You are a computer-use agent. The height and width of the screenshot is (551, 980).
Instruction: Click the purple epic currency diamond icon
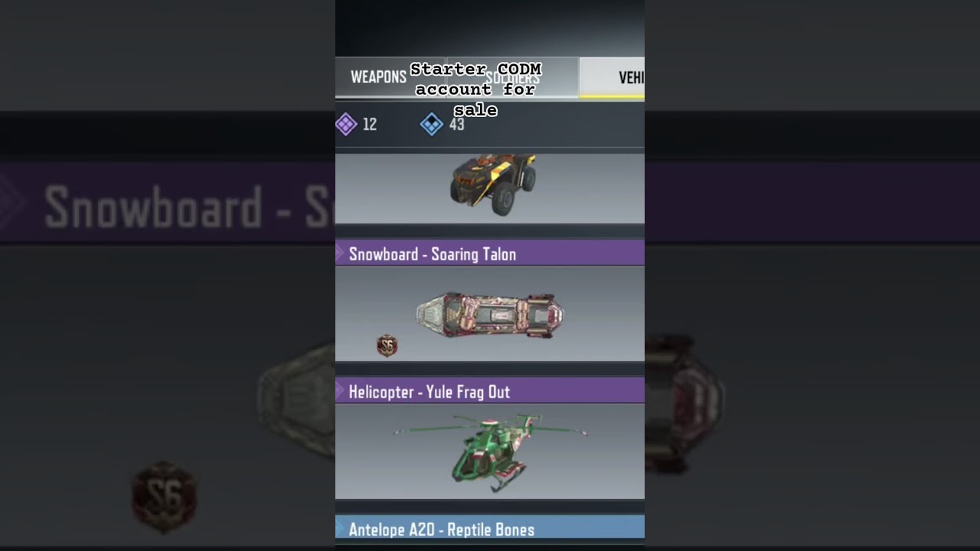pyautogui.click(x=346, y=124)
